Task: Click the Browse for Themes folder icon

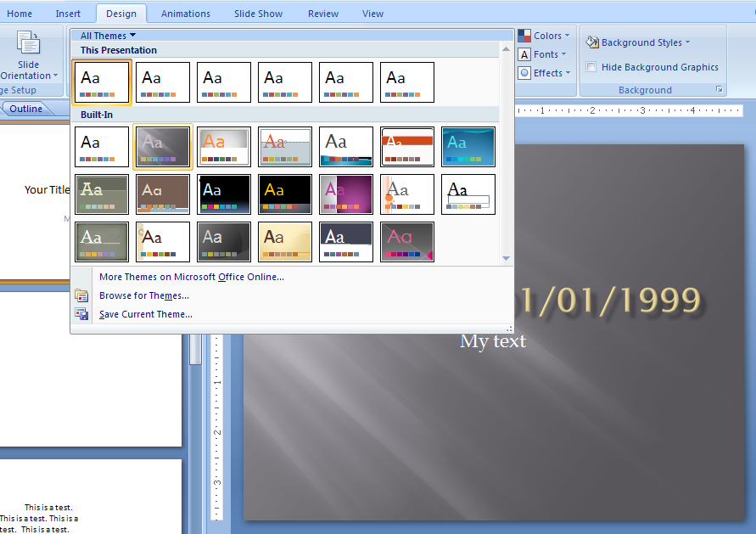Action: [81, 295]
